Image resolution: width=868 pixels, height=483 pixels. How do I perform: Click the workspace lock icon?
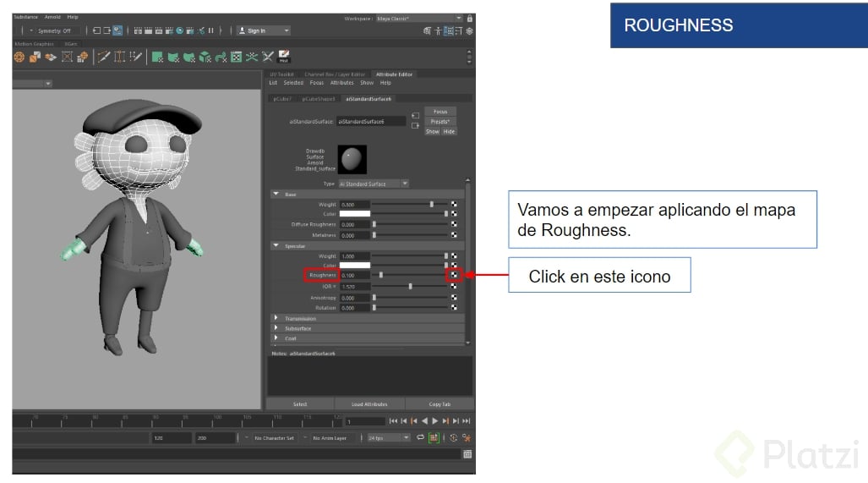(469, 19)
